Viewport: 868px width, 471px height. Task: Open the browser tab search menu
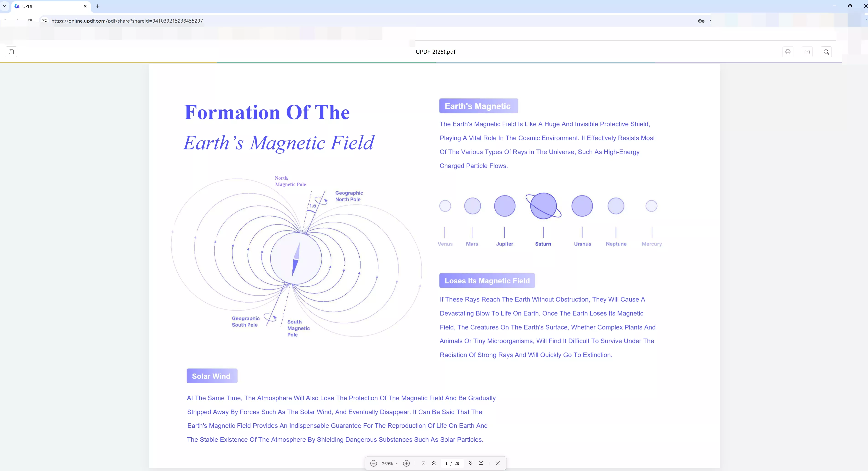(x=4, y=6)
